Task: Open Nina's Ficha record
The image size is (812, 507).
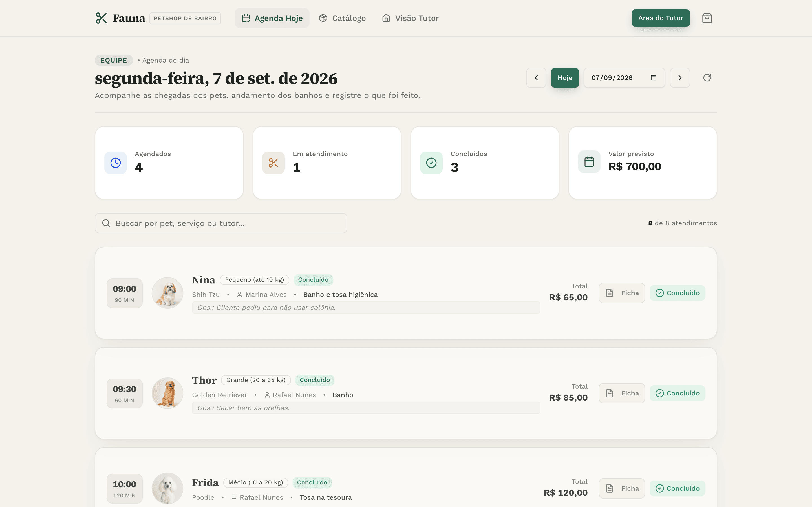Action: pos(621,293)
